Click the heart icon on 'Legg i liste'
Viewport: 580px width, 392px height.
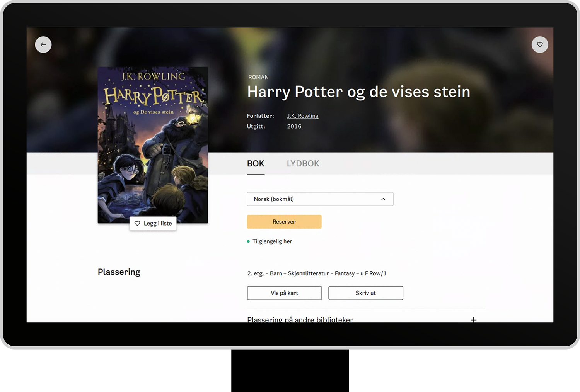137,223
